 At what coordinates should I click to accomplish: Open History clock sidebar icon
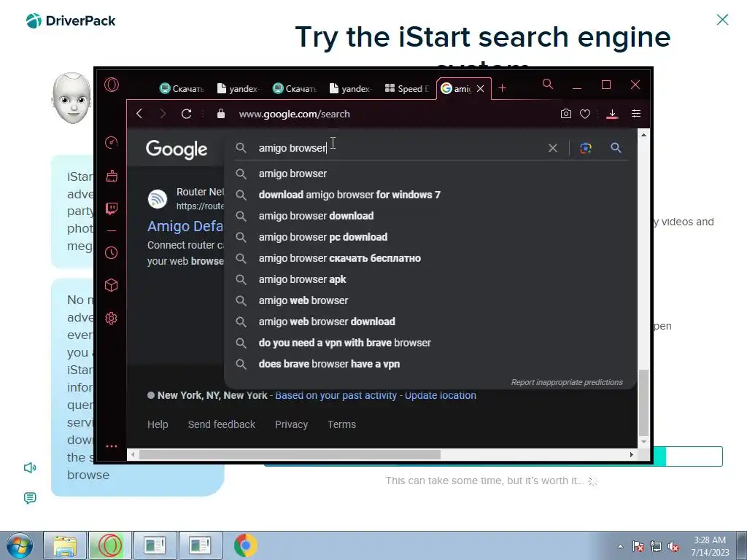(112, 252)
